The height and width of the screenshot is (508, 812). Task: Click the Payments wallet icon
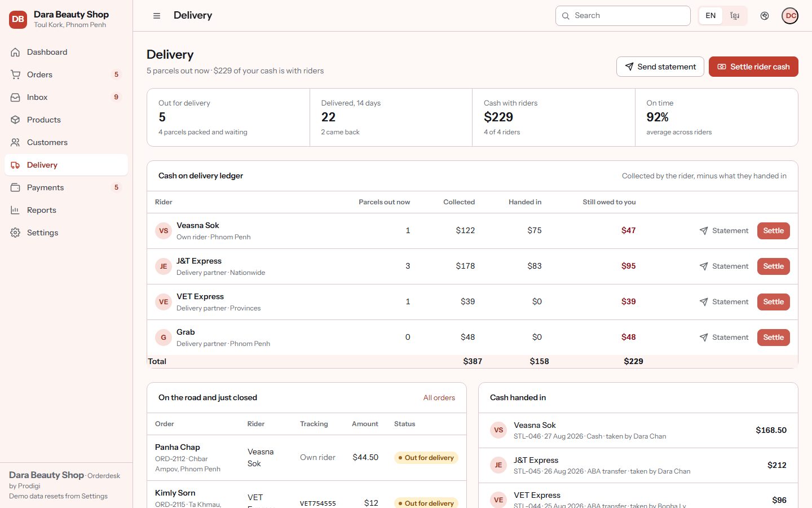(x=15, y=187)
